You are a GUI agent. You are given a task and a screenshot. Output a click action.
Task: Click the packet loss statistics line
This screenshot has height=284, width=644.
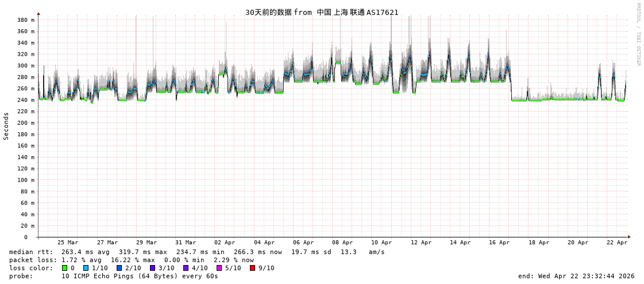pyautogui.click(x=131, y=260)
